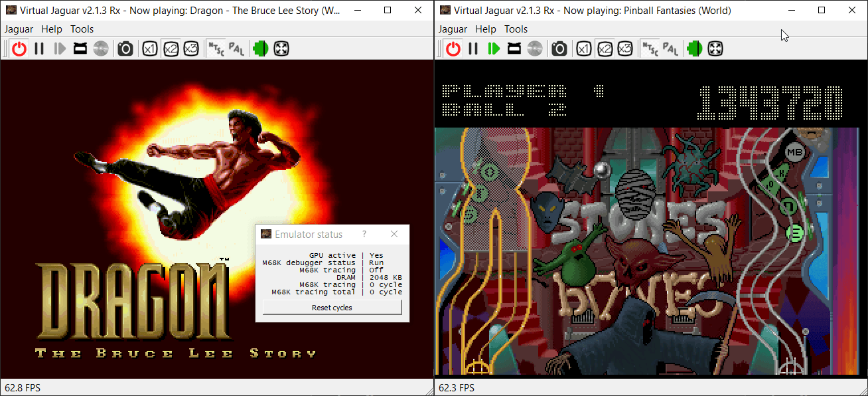
Task: Click the "Run" debugger status value
Action: (x=376, y=262)
